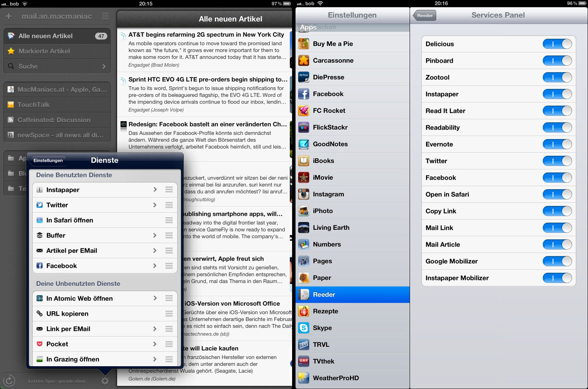Expand the Link per EMail chevron
Viewport: 588px width, 389px height.
[x=155, y=329]
